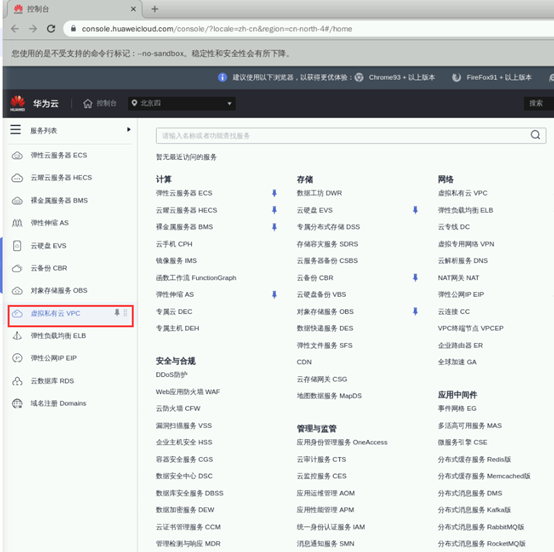Screen dimensions: 554x552
Task: Open 云解析服务 DNS link
Action: (x=463, y=260)
